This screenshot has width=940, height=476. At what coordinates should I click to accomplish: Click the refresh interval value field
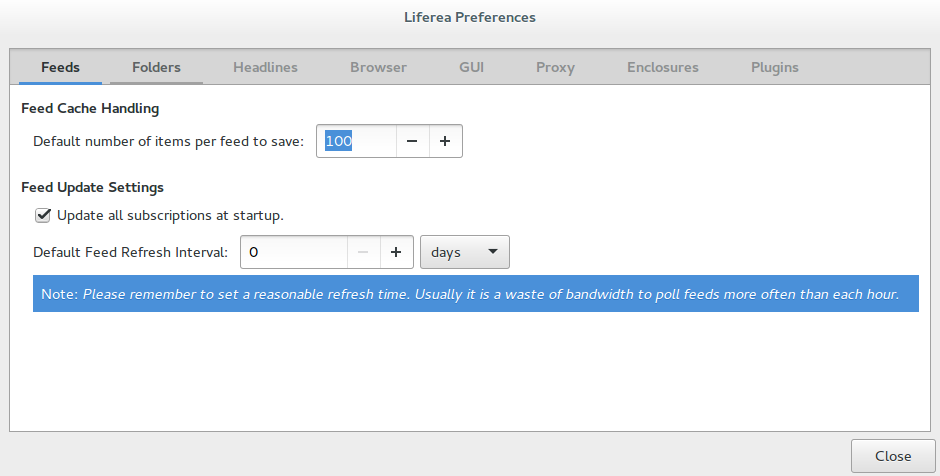(294, 252)
